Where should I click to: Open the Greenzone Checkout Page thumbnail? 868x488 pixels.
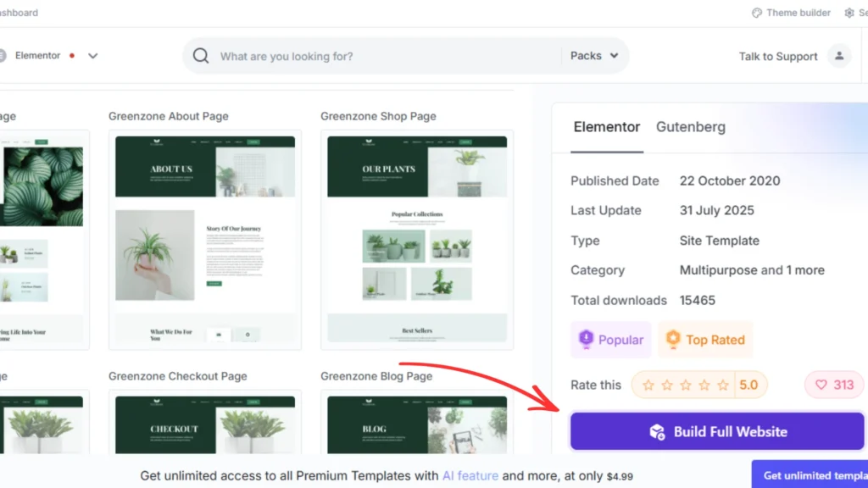tap(205, 423)
